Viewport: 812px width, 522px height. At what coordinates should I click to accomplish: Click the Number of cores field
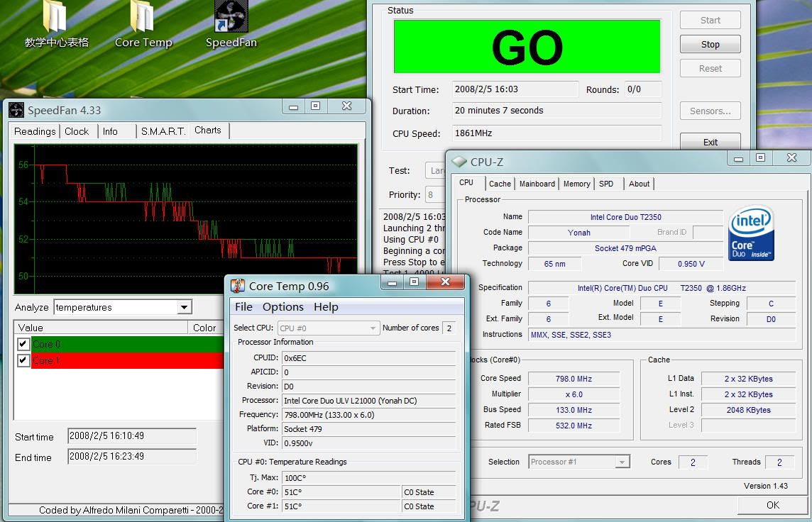pos(449,328)
